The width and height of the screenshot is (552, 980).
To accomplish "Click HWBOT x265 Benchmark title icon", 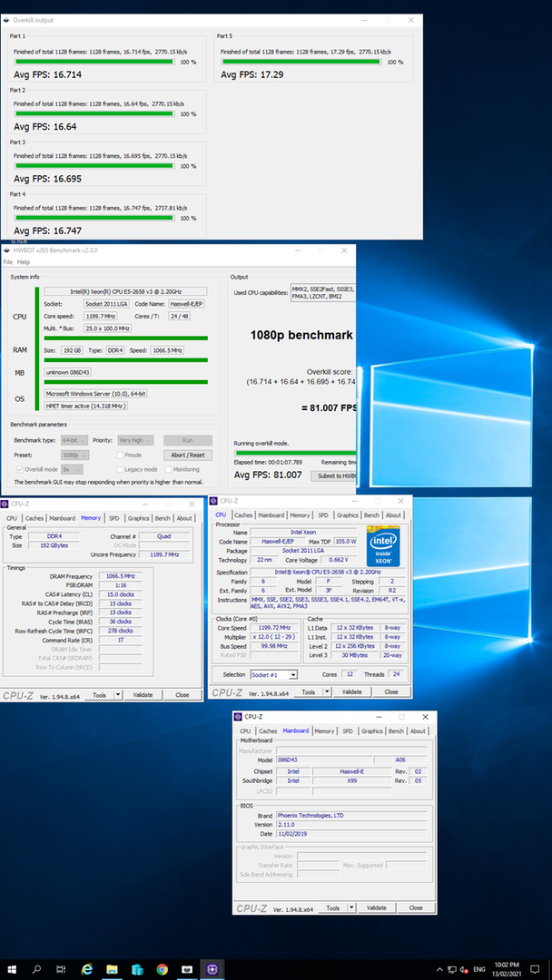I will click(x=6, y=250).
